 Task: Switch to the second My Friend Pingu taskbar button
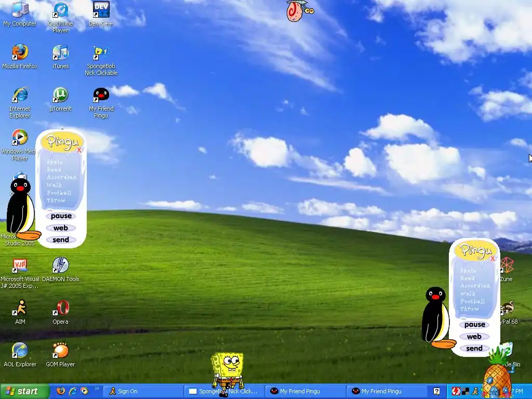click(387, 391)
